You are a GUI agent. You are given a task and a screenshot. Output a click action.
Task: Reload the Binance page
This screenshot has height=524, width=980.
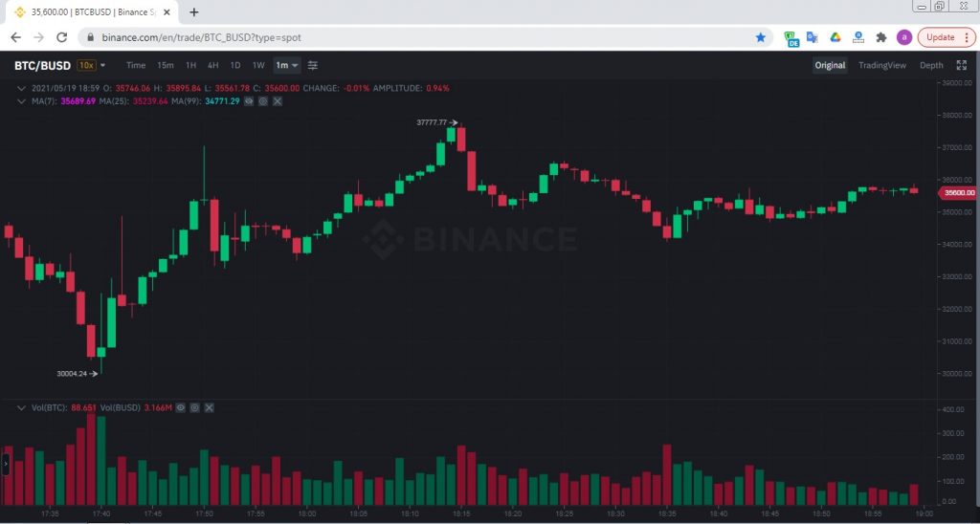(x=61, y=37)
